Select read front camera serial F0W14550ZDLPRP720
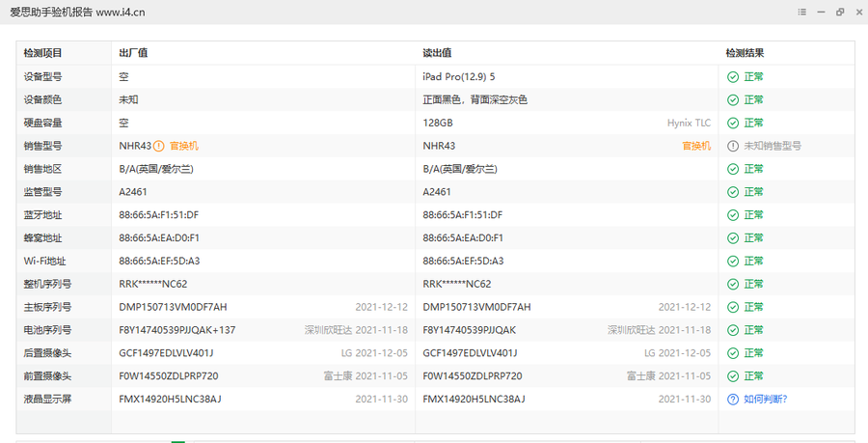Screen dimensions: 868x443 click(473, 376)
